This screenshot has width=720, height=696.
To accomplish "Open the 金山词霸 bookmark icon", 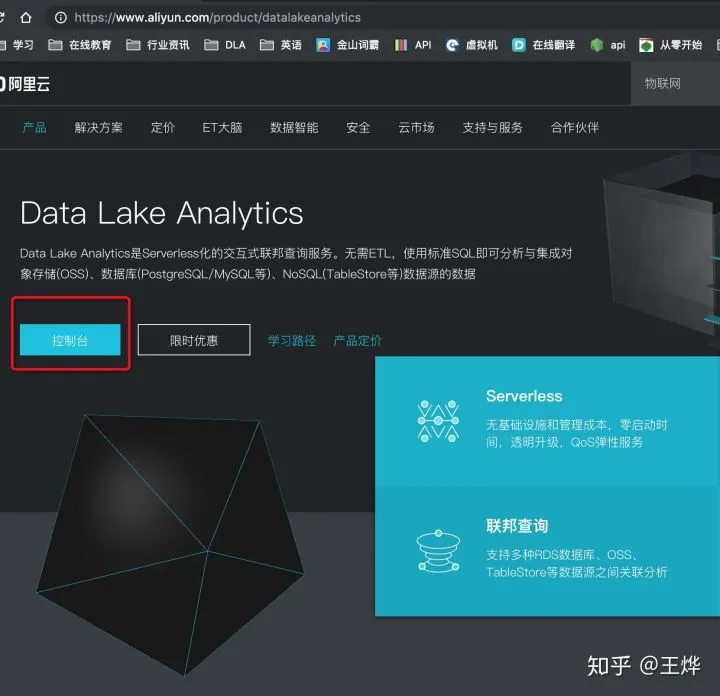I will pos(323,45).
